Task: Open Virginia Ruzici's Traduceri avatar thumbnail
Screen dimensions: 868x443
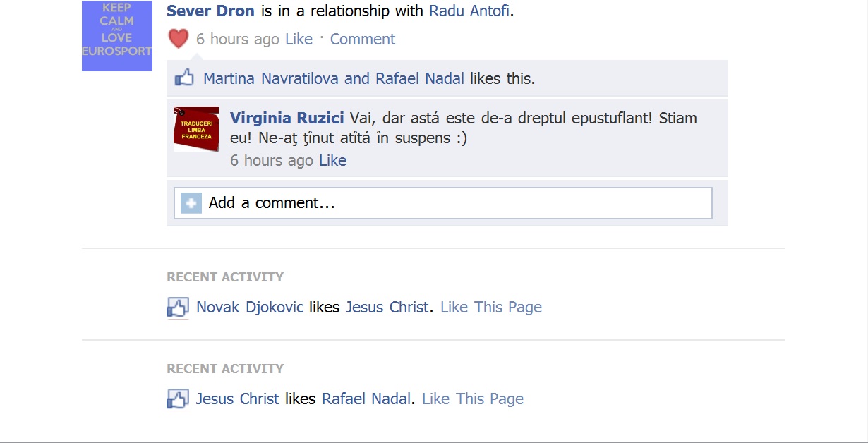Action: click(x=196, y=129)
